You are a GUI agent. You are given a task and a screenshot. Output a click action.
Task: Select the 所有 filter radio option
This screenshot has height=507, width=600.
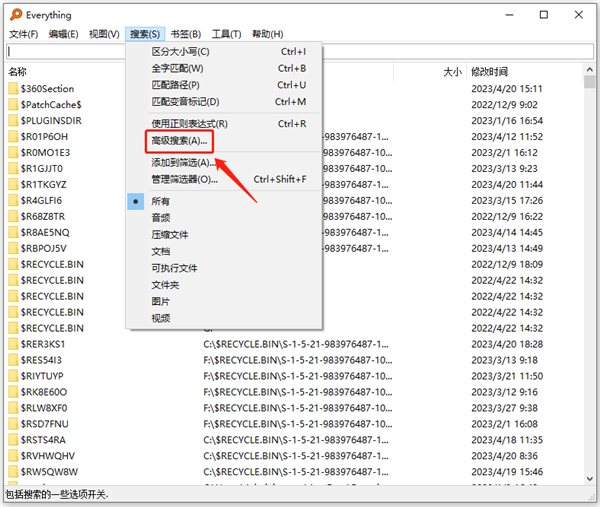pos(160,201)
